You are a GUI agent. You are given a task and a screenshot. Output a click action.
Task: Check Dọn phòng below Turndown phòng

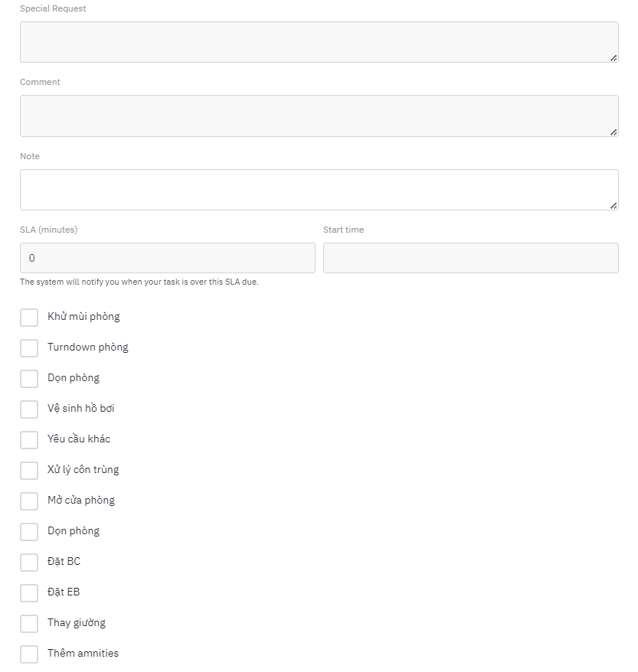pyautogui.click(x=29, y=379)
